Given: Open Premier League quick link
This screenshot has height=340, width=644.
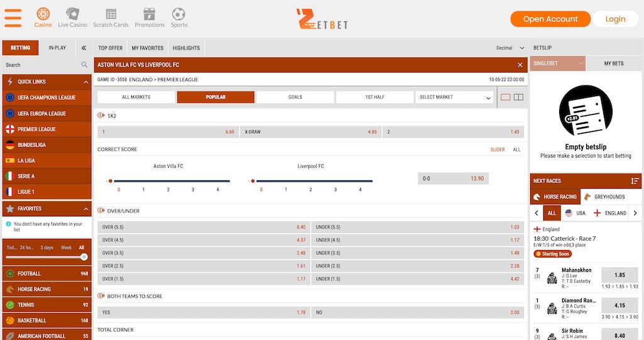Looking at the screenshot, I should point(47,129).
